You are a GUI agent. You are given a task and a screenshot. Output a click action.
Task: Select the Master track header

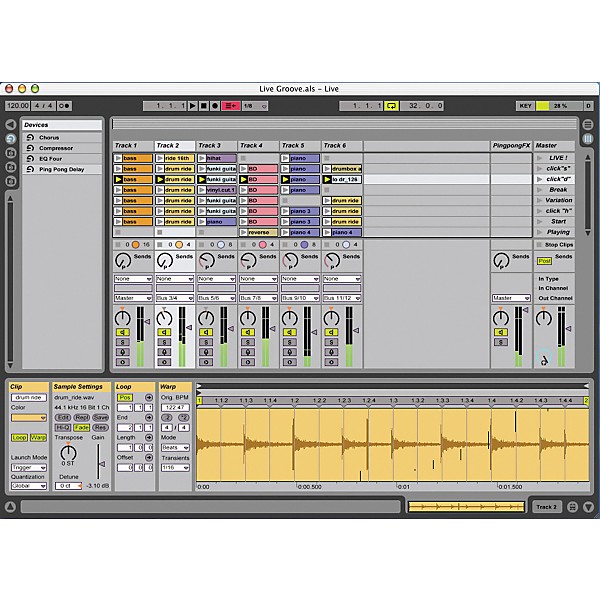tap(554, 145)
